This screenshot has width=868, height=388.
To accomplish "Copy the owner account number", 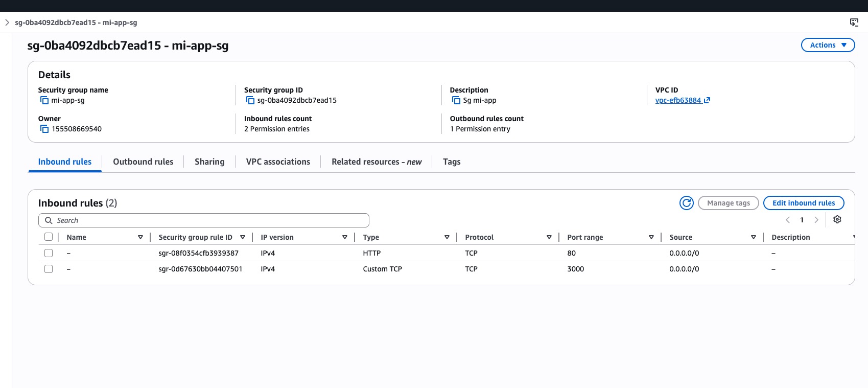I will pyautogui.click(x=44, y=129).
